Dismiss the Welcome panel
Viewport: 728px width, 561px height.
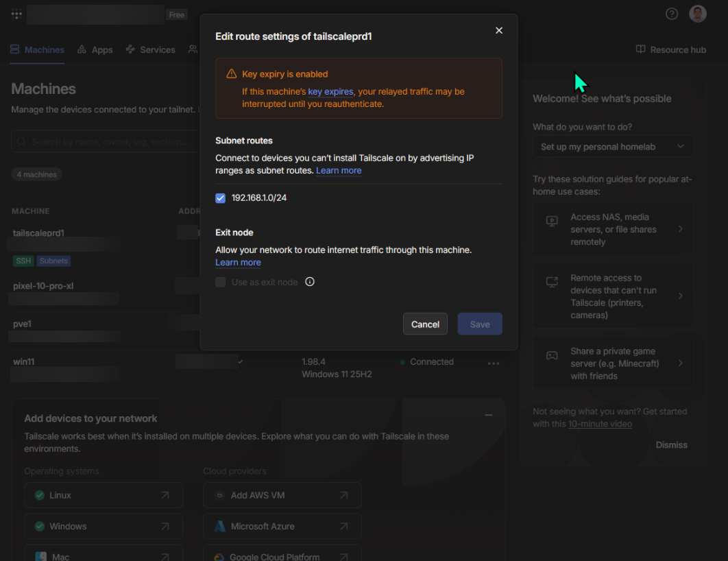click(x=671, y=445)
